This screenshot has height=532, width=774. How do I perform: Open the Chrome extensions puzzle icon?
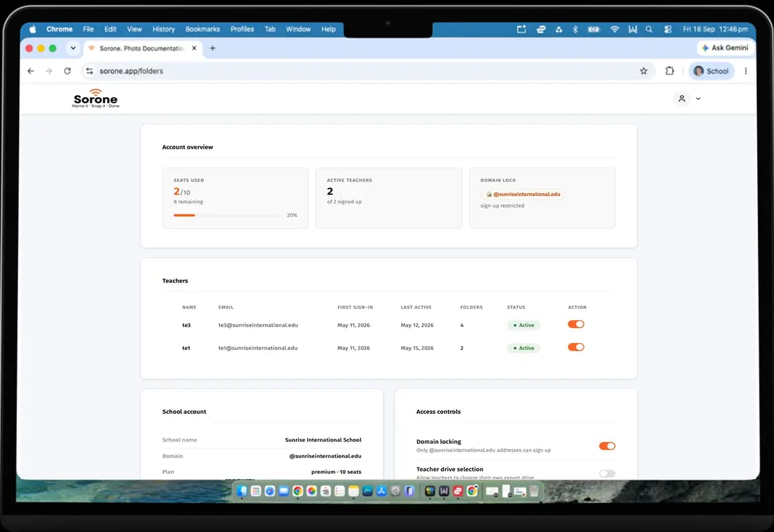(x=670, y=71)
